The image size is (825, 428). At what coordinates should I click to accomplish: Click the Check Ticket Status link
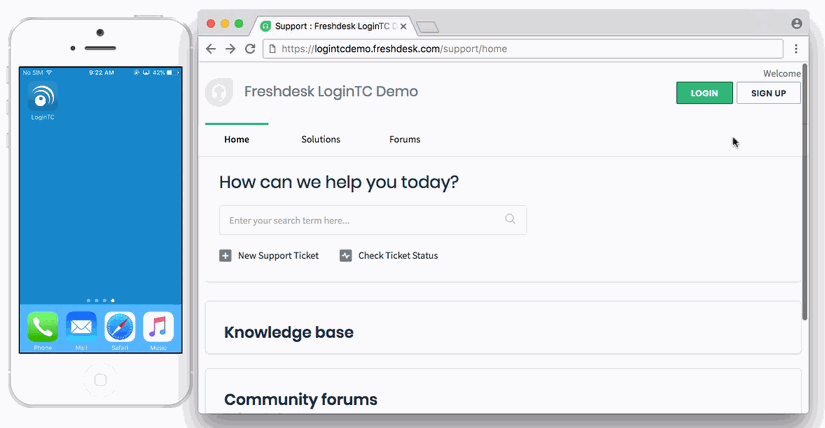398,256
